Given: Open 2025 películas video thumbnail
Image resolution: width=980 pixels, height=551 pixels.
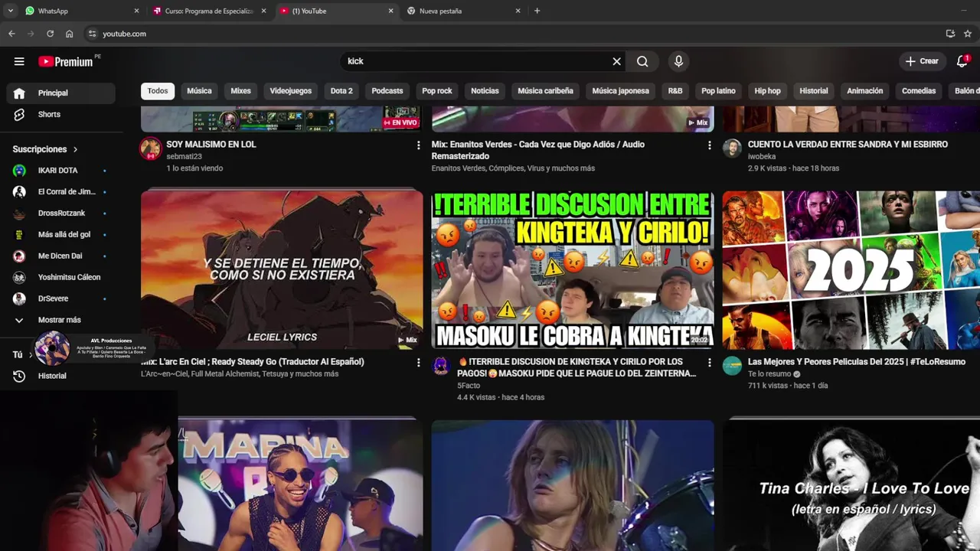Looking at the screenshot, I should pyautogui.click(x=851, y=270).
